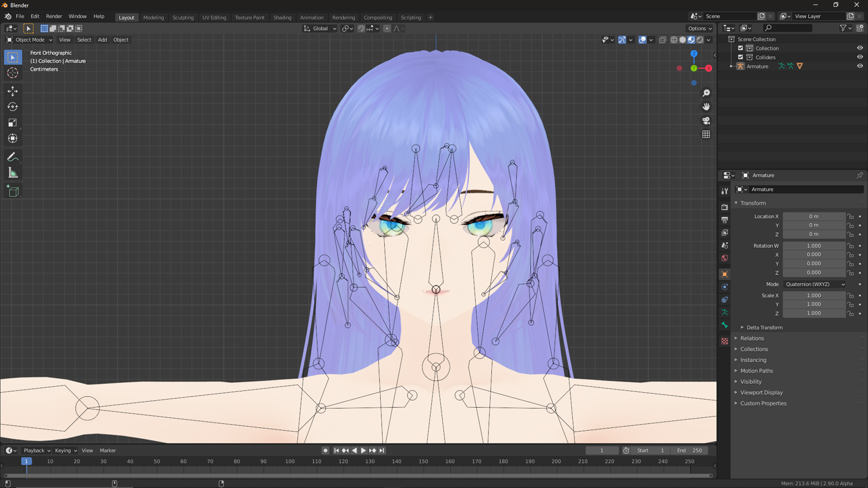Switch perspective/orthographic with the grid icon

pyautogui.click(x=706, y=134)
